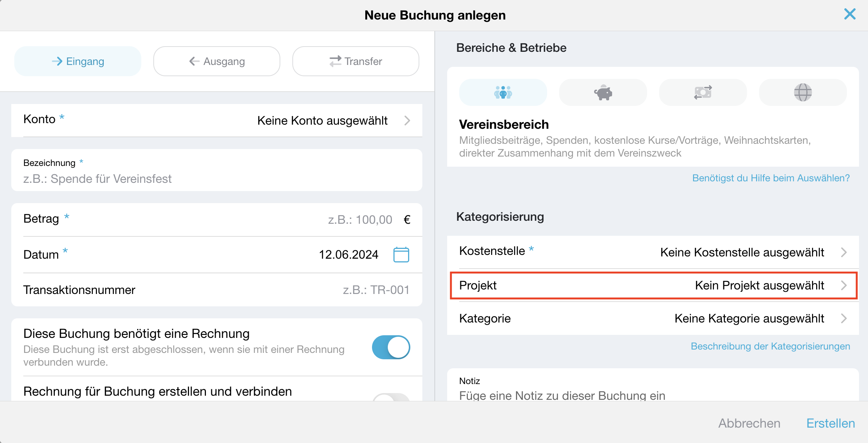Open 'Benötigst du Hilfe beim Auswählen?' link

[771, 178]
